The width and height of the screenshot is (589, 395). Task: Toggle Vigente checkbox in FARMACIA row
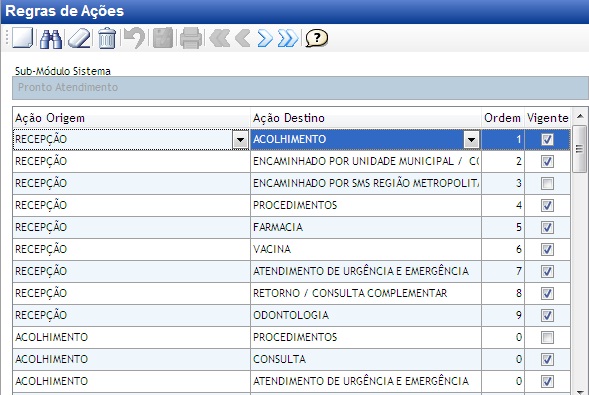point(547,228)
